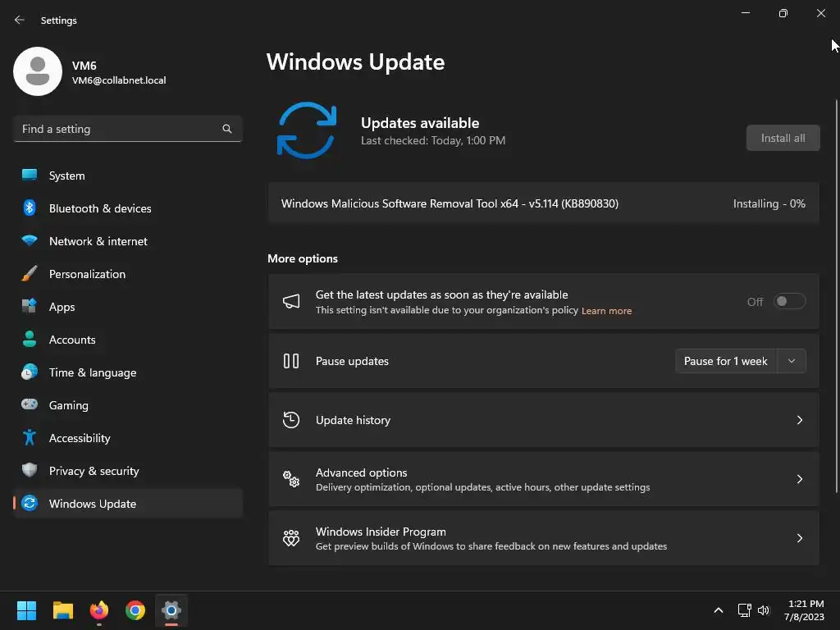Click the clock showing 1:21 PM
Viewport: 840px width, 630px height.
806,604
